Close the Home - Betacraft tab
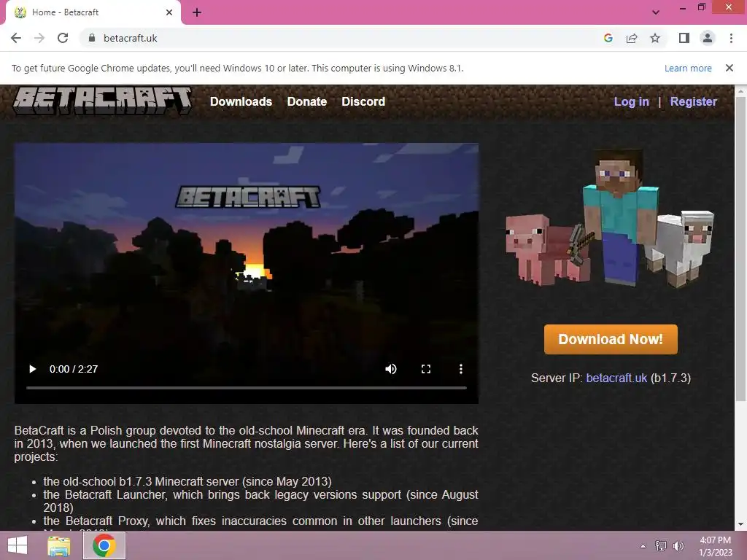This screenshot has height=560, width=747. click(x=169, y=12)
